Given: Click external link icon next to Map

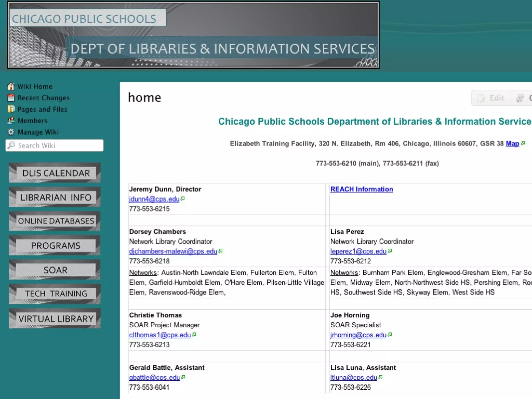Looking at the screenshot, I should (x=523, y=143).
